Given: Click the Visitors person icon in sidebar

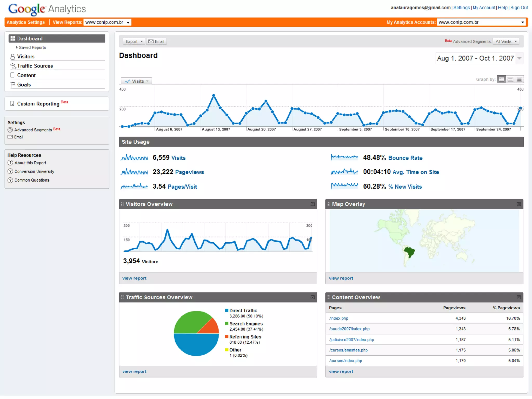Looking at the screenshot, I should pyautogui.click(x=12, y=57).
